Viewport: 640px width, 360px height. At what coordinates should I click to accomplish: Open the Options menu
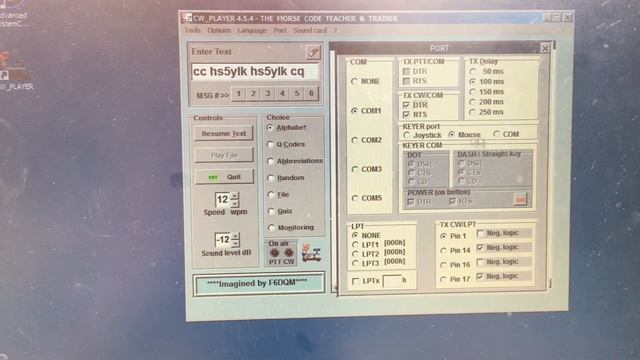[x=219, y=30]
